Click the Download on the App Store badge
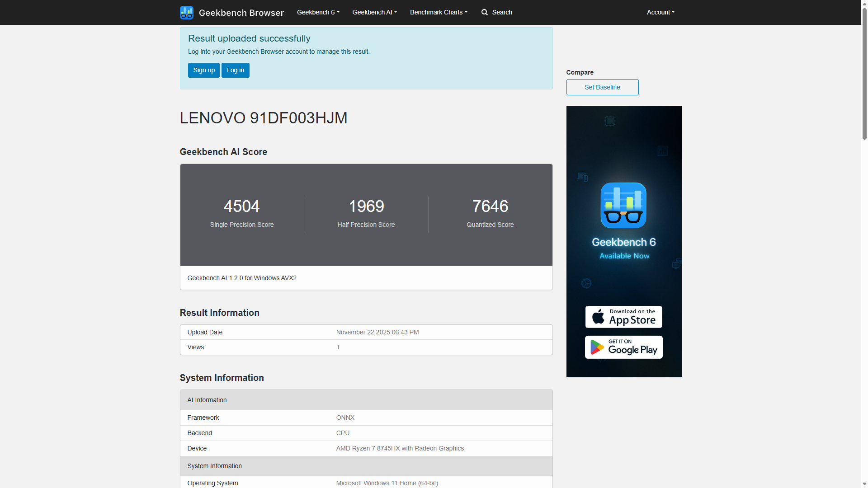The height and width of the screenshot is (488, 868). click(x=623, y=317)
